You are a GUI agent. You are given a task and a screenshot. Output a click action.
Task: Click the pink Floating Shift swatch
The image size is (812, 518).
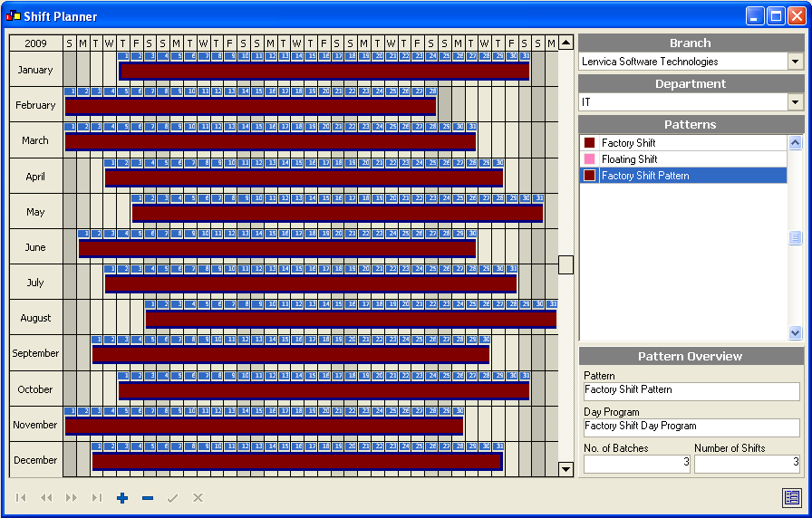tap(589, 158)
